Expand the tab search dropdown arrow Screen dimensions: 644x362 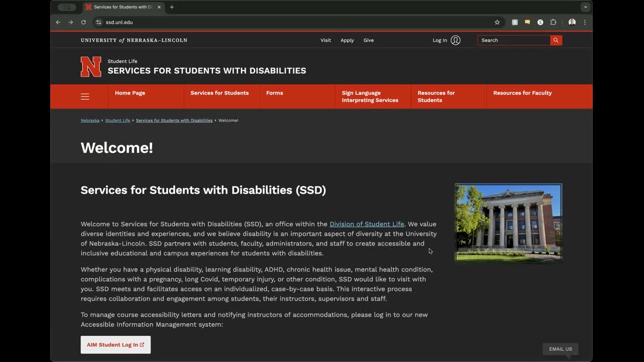tap(585, 7)
